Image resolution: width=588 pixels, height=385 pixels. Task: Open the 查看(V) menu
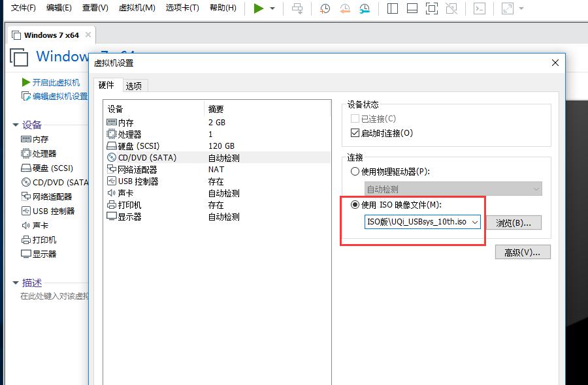[x=95, y=8]
